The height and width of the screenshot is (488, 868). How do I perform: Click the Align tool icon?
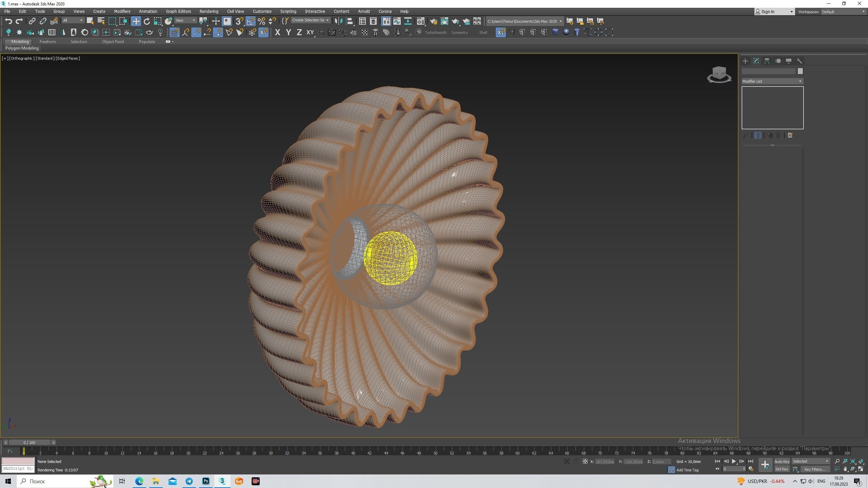349,21
